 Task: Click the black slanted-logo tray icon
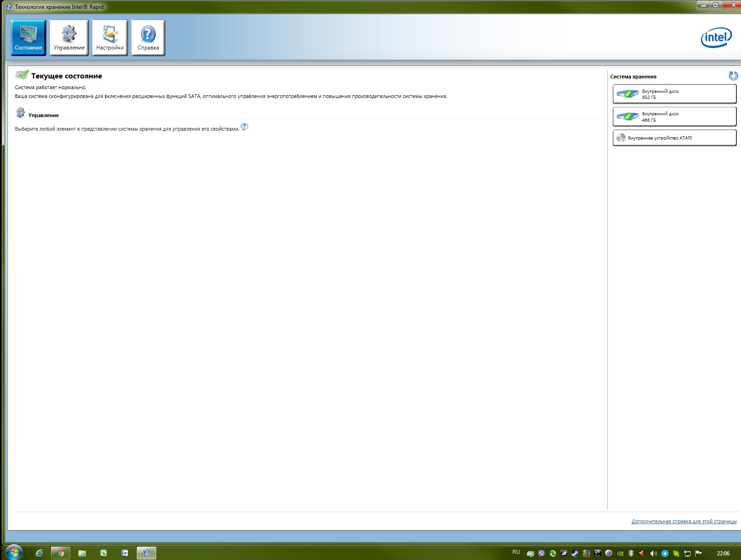[x=564, y=553]
